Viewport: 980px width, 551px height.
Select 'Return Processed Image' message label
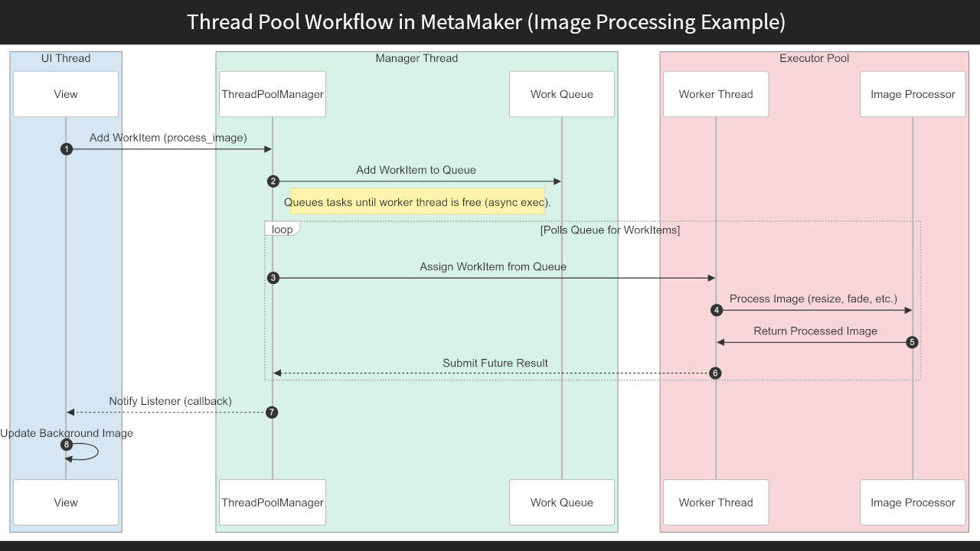[815, 331]
